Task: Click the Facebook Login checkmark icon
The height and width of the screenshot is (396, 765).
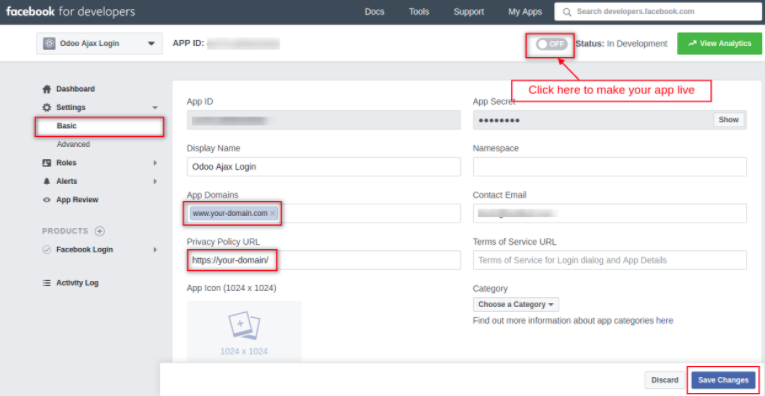Action: (47, 250)
